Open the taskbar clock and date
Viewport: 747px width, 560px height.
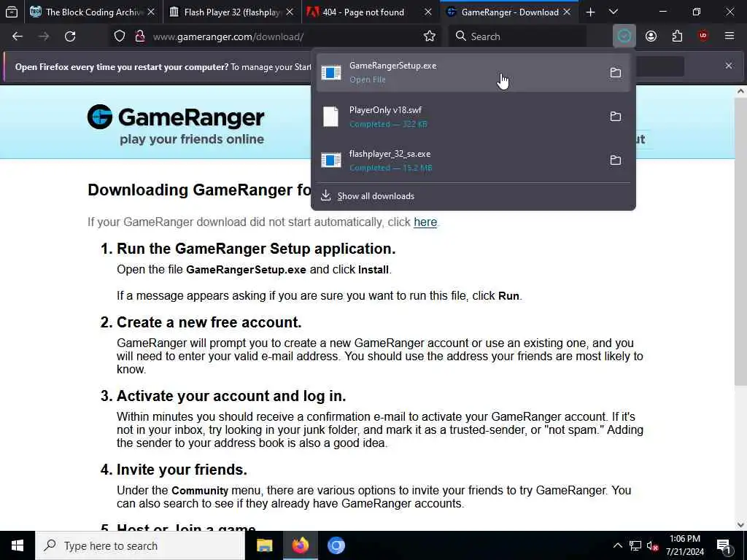coord(684,545)
